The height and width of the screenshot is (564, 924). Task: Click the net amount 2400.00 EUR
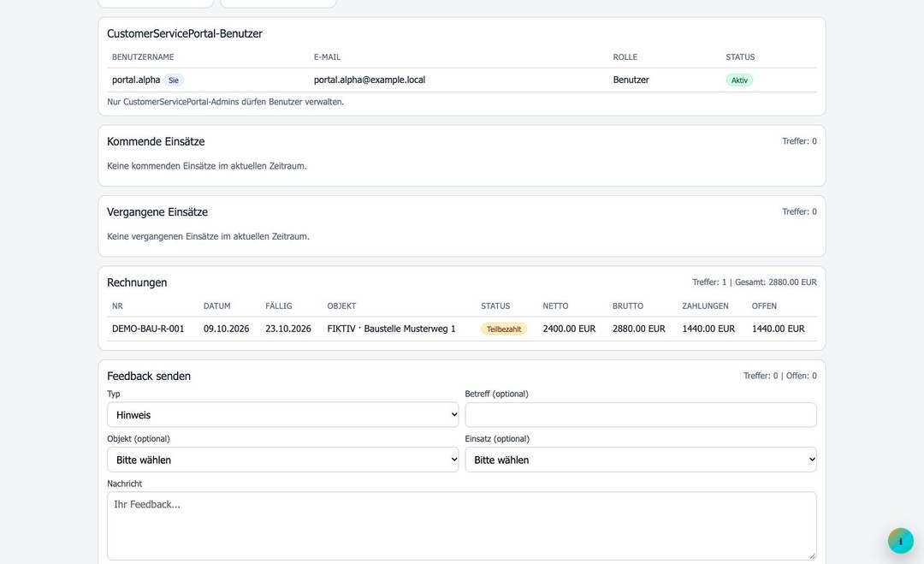569,329
